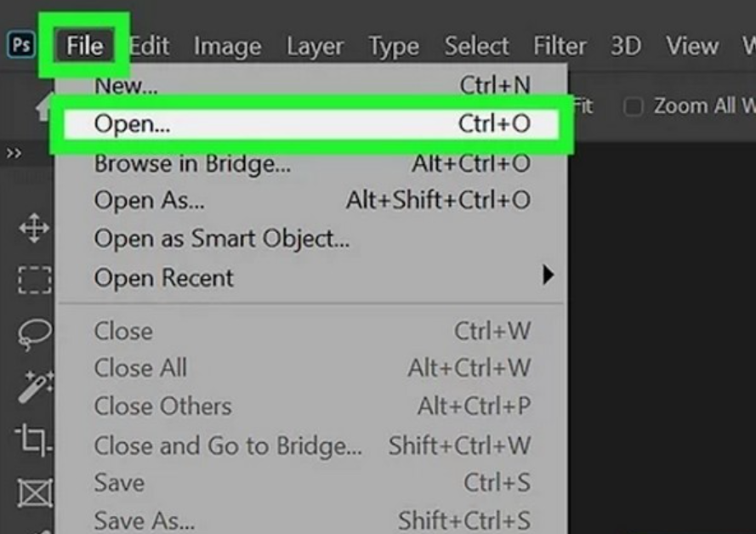
Task: Select the Lasso tool
Action: pyautogui.click(x=35, y=334)
